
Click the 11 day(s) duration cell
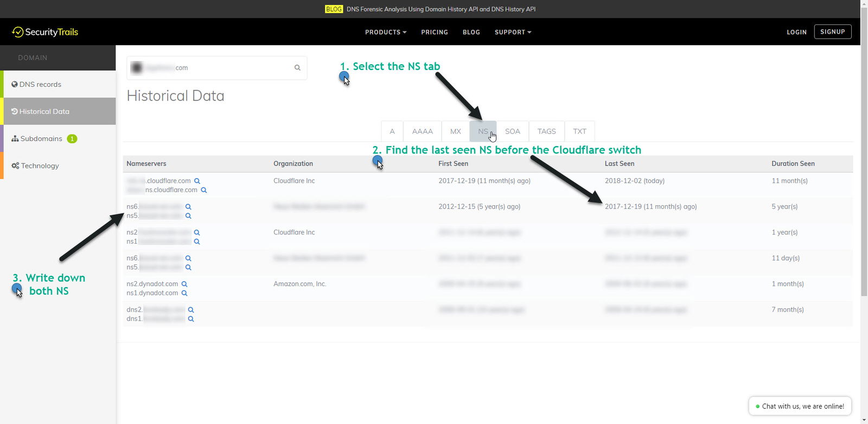click(x=786, y=258)
